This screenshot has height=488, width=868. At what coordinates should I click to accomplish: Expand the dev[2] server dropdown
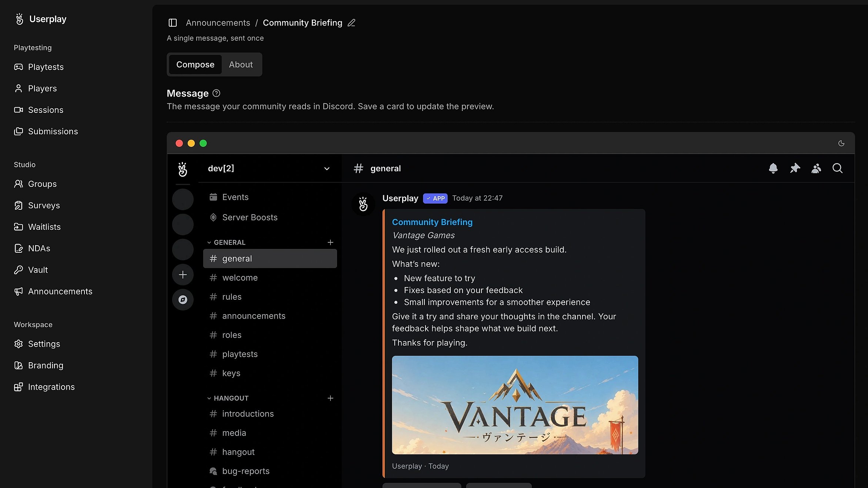[327, 169]
